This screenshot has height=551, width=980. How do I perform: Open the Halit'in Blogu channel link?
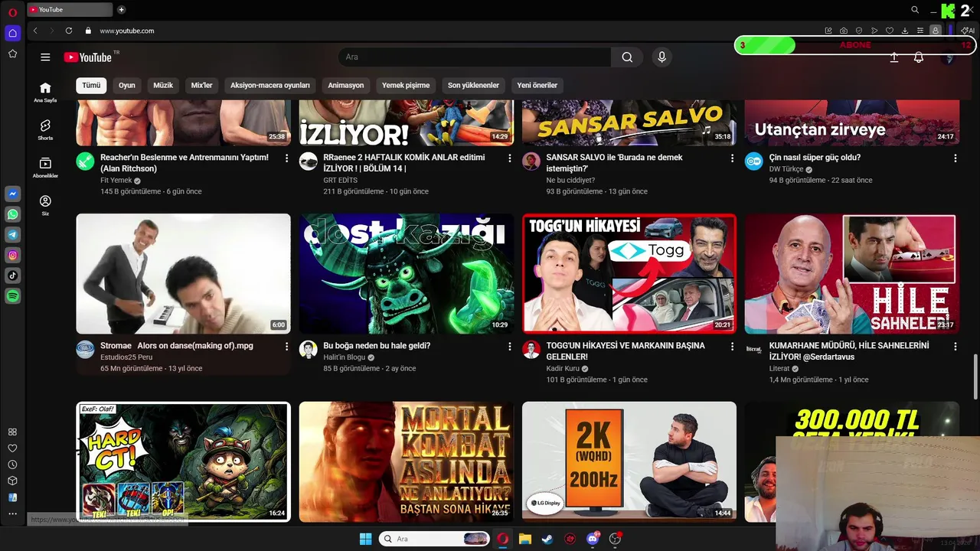coord(345,357)
